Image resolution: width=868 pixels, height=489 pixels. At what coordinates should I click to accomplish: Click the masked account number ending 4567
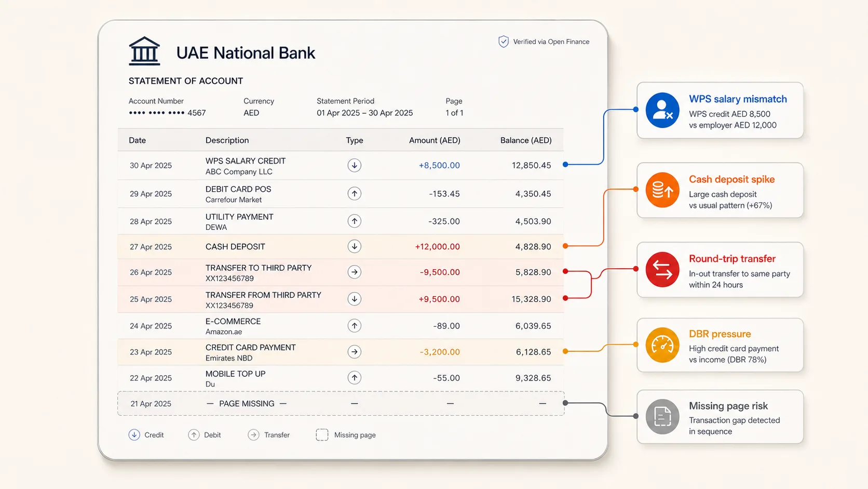167,113
